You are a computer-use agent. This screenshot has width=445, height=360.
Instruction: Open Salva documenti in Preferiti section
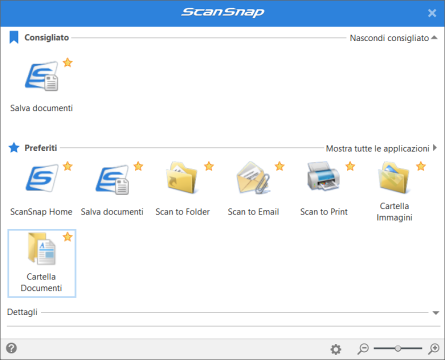coord(112,180)
